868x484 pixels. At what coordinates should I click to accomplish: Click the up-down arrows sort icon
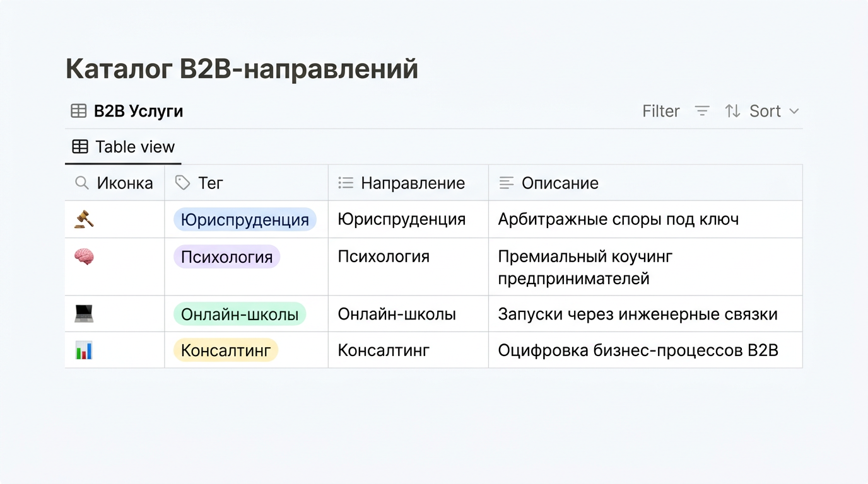click(732, 111)
